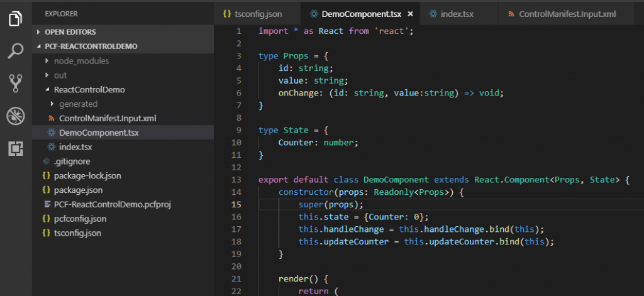Click braces icon beside package.json
This screenshot has height=296, width=644.
tap(47, 190)
